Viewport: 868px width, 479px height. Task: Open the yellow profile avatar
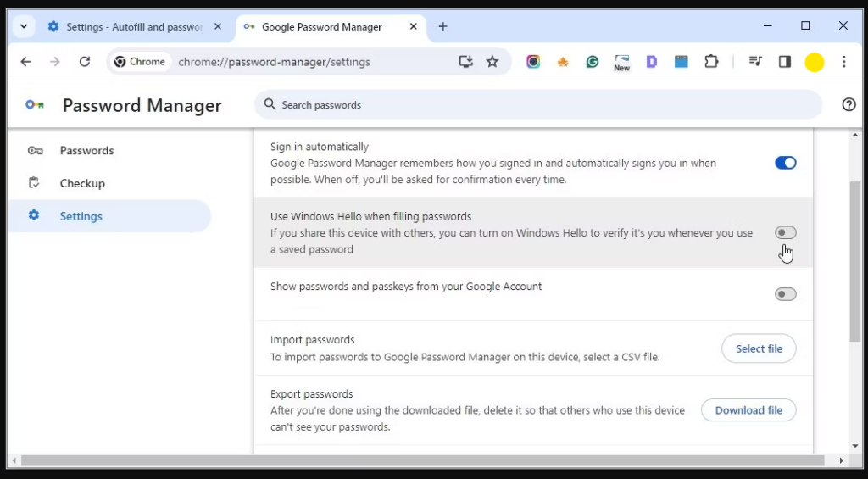815,63
